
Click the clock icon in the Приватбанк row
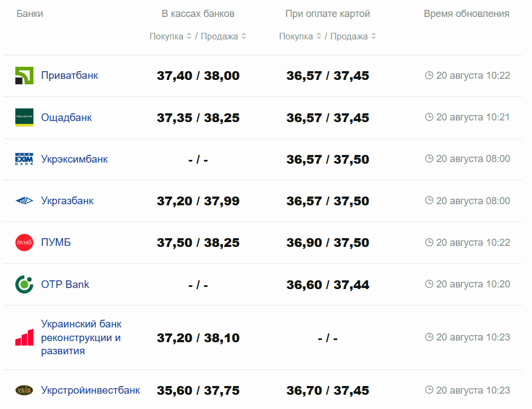[x=429, y=76]
